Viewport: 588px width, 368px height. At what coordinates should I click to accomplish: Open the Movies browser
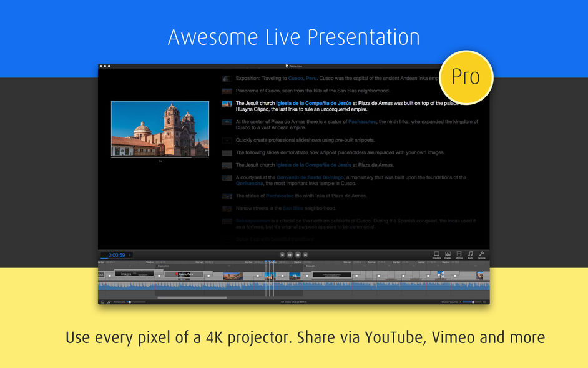point(459,256)
